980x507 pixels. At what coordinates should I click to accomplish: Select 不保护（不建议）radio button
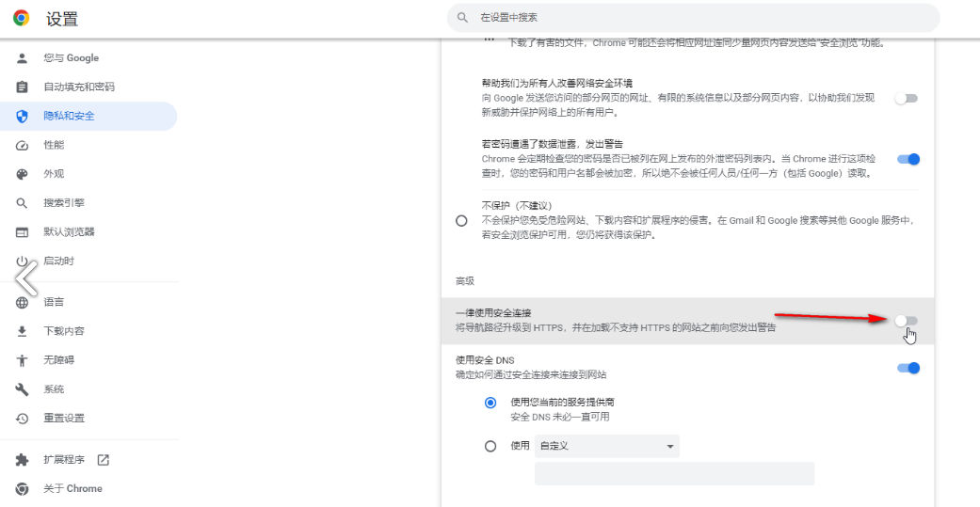(x=462, y=221)
